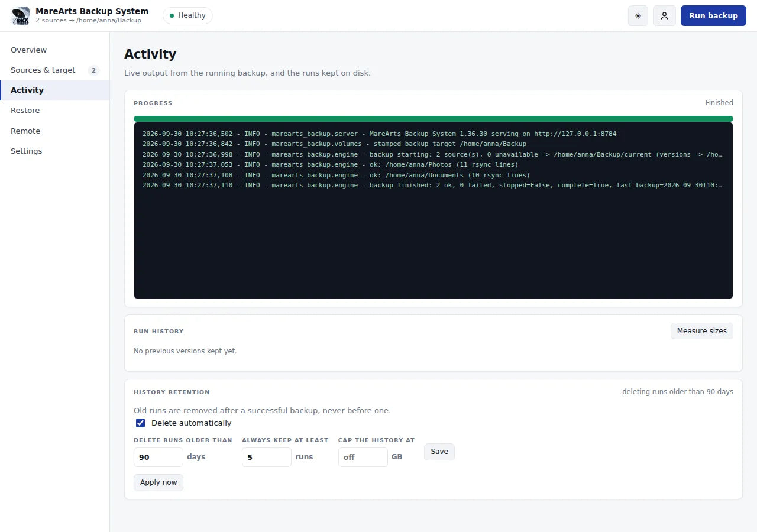Uncheck the Delete automatically checkbox
Screen dimensions: 757x532
pos(141,423)
